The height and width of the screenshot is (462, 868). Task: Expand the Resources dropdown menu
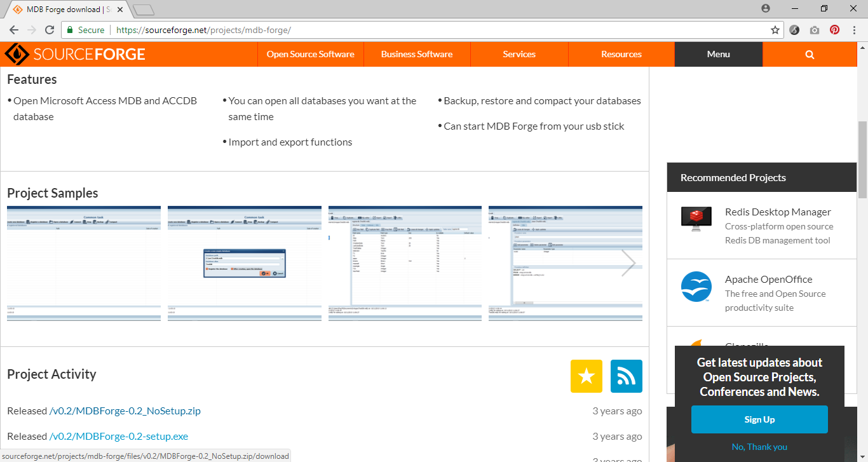coord(621,55)
